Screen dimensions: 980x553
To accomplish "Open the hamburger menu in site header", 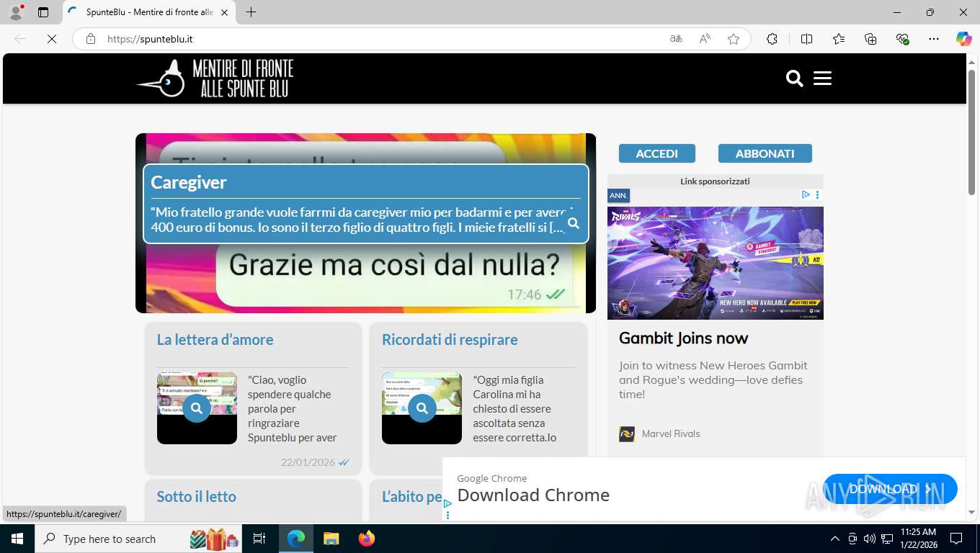I will [822, 78].
